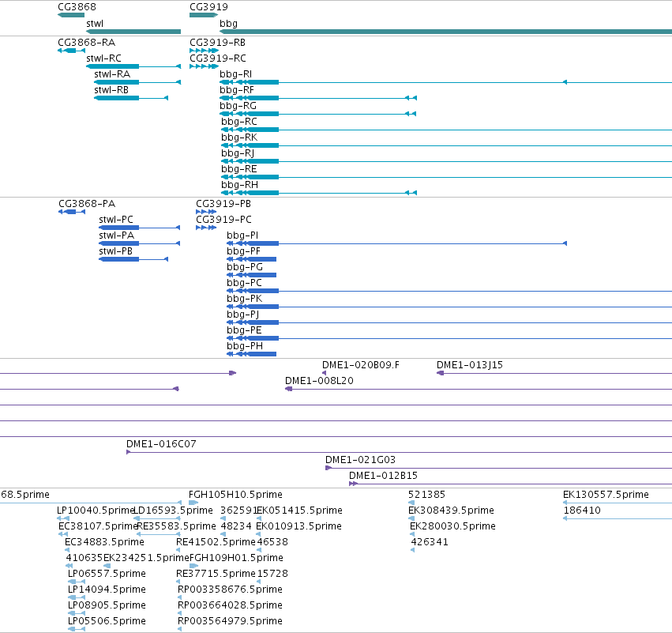Open BAC clone DME1-008L20

pyautogui.click(x=319, y=381)
